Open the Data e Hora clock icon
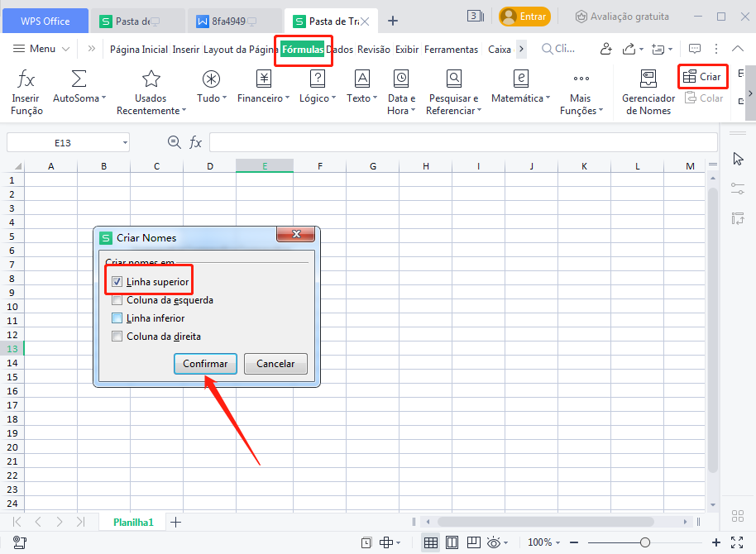 (x=401, y=79)
